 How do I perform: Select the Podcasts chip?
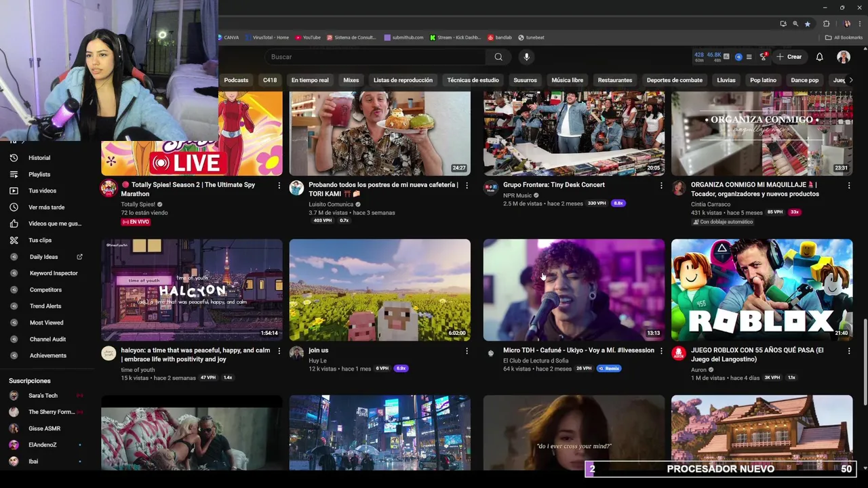point(236,80)
